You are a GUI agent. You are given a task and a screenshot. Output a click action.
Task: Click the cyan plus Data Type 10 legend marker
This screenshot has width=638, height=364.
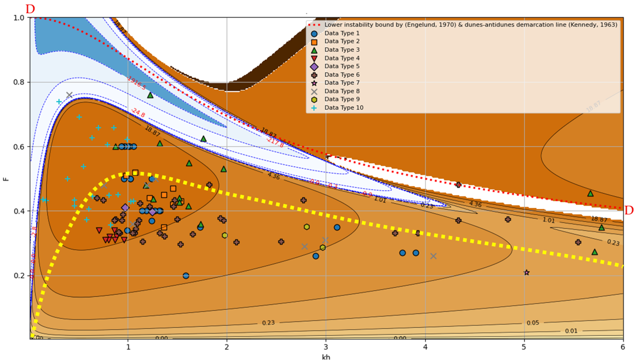click(314, 108)
